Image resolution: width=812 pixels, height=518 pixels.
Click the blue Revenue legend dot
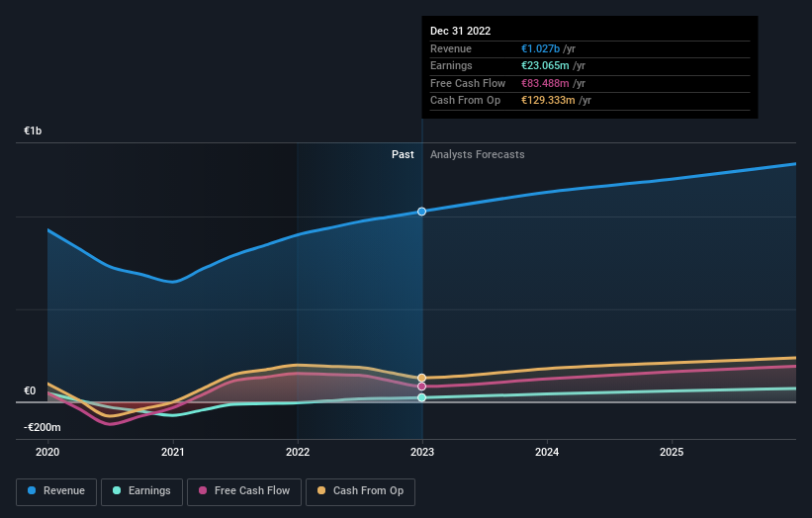32,490
